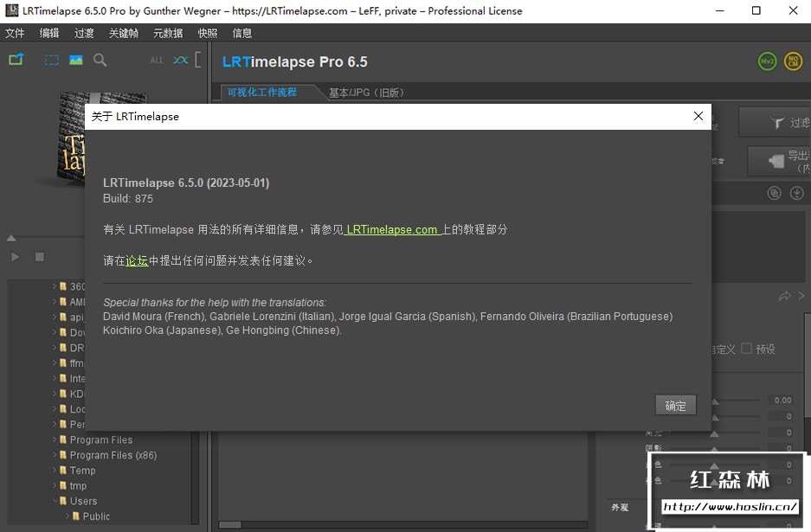Expand the Program Files folder

click(55, 439)
